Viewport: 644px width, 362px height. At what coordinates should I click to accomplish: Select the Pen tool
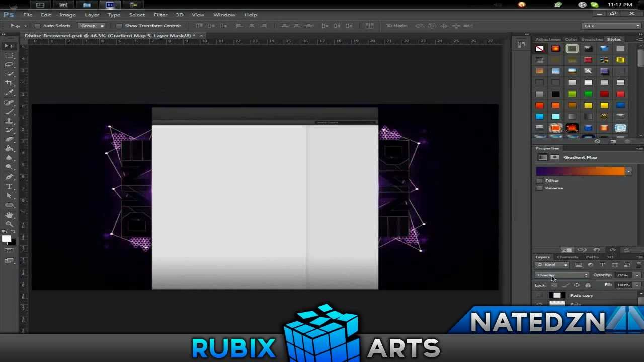9,176
